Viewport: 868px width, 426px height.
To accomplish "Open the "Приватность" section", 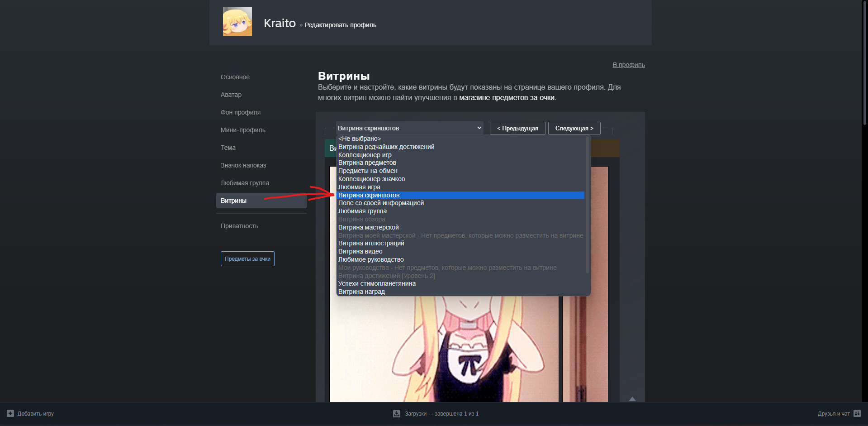I will pyautogui.click(x=239, y=226).
